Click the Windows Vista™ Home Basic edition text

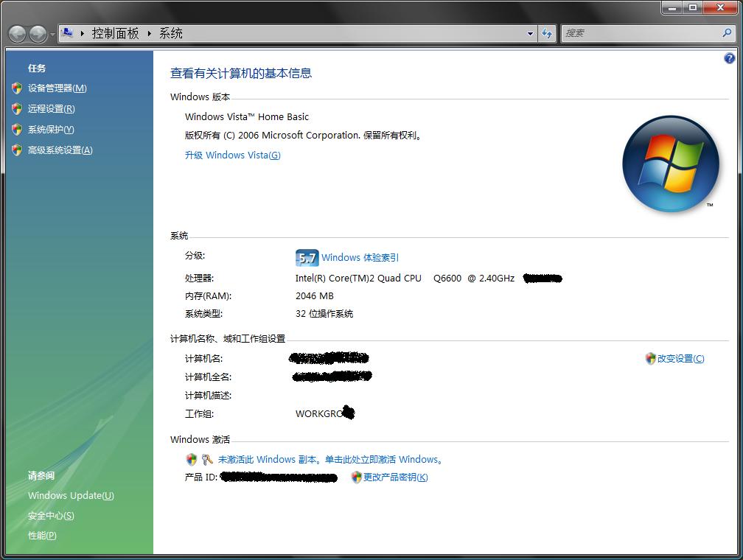click(x=247, y=117)
